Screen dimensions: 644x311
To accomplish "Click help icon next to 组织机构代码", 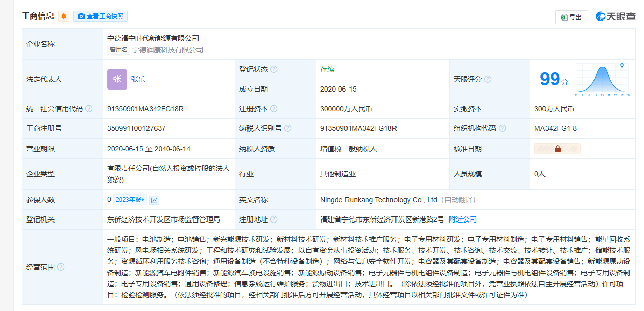I will (502, 128).
